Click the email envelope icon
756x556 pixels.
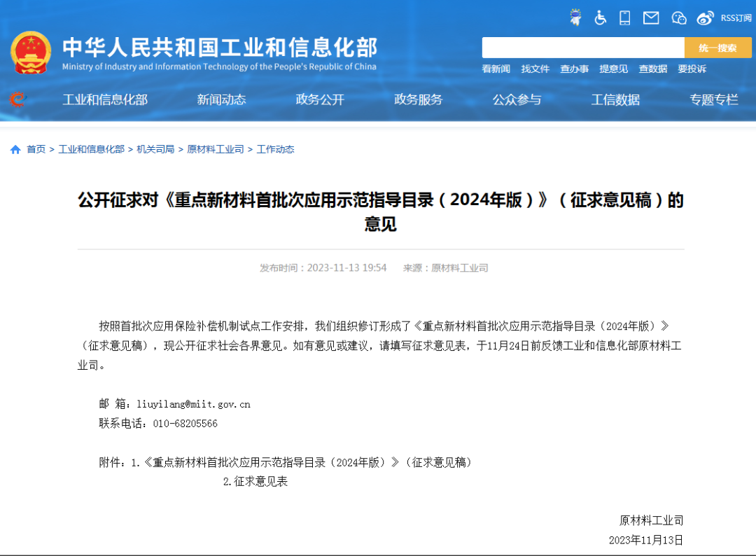click(650, 18)
